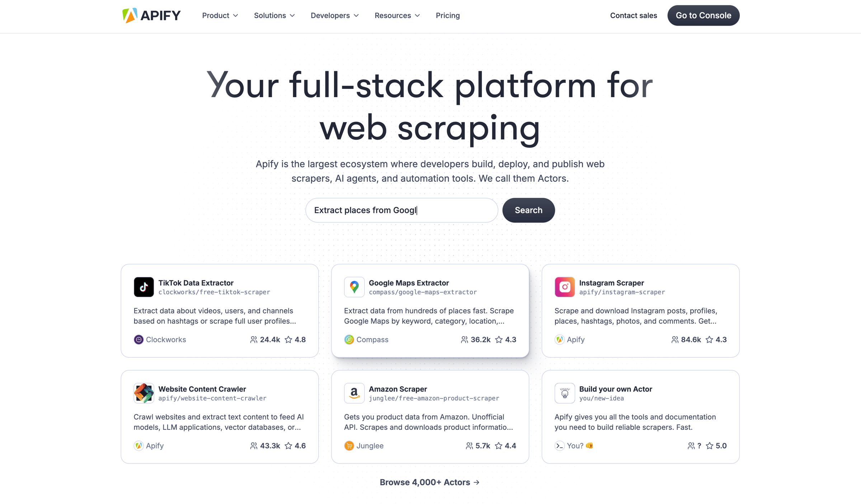Image resolution: width=861 pixels, height=504 pixels.
Task: Click the star icon beside 5.0 rating
Action: pyautogui.click(x=710, y=446)
